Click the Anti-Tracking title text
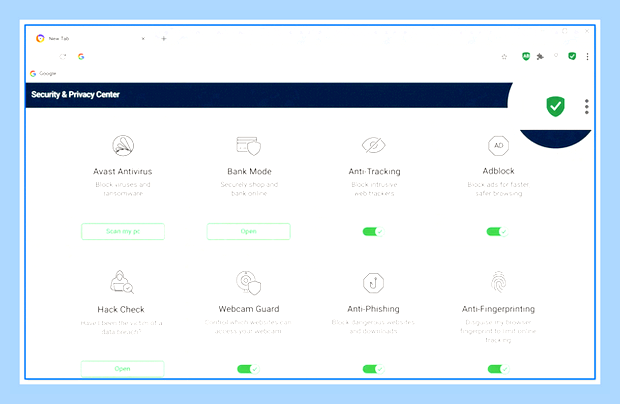 point(374,172)
